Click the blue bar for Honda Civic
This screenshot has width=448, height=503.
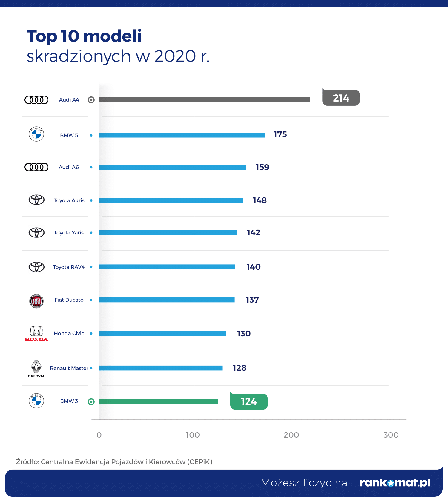(162, 334)
